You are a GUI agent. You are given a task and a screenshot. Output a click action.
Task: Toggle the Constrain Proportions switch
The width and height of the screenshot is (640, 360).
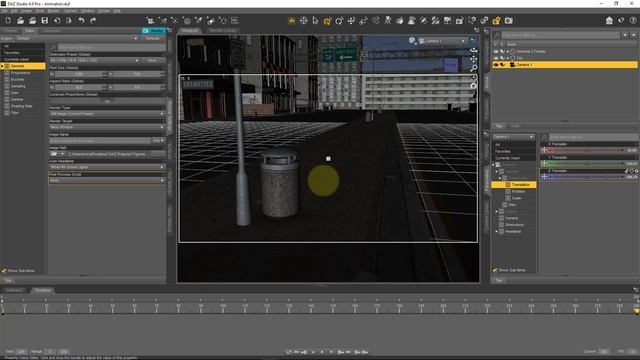[x=107, y=101]
